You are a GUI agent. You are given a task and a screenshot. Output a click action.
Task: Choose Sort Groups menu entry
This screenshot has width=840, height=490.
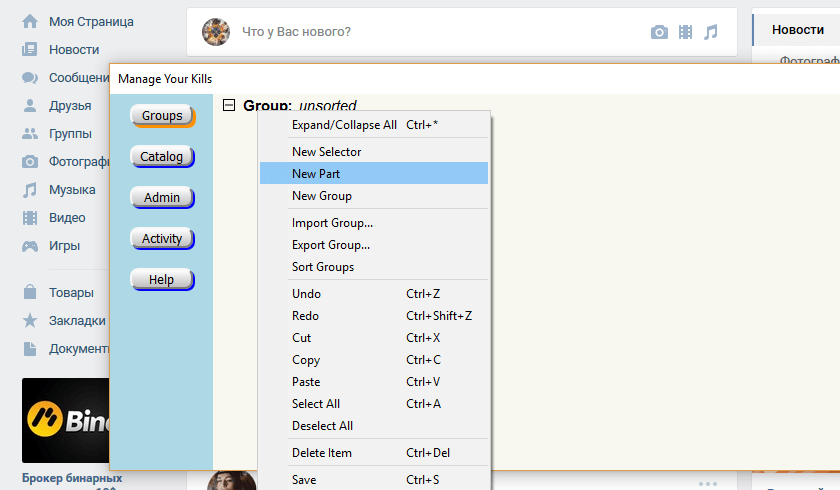(x=374, y=267)
